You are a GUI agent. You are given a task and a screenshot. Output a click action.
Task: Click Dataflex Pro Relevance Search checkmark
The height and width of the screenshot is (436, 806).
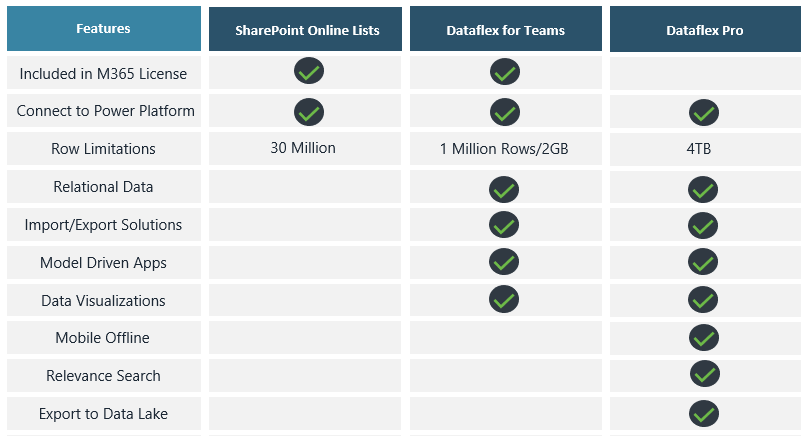[x=705, y=375]
